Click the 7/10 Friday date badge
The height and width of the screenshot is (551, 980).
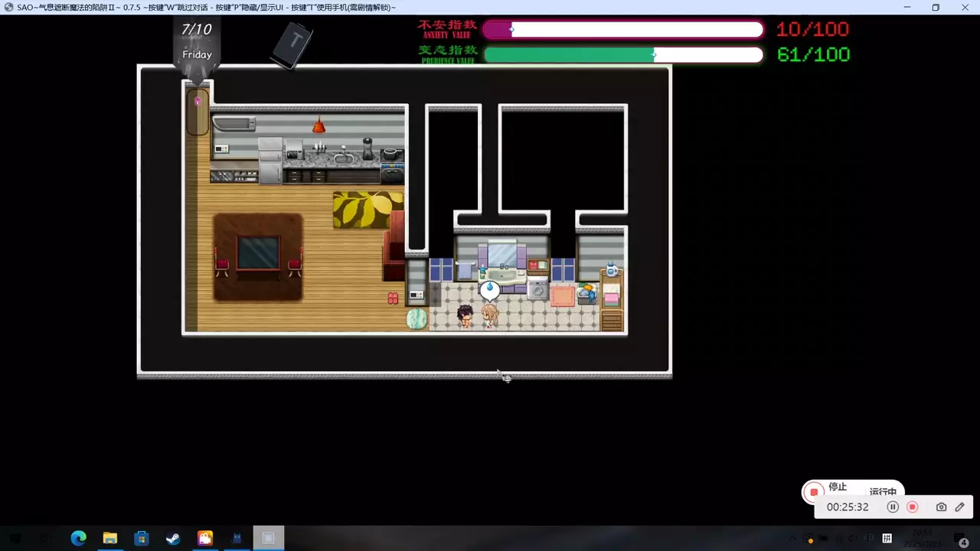coord(197,42)
